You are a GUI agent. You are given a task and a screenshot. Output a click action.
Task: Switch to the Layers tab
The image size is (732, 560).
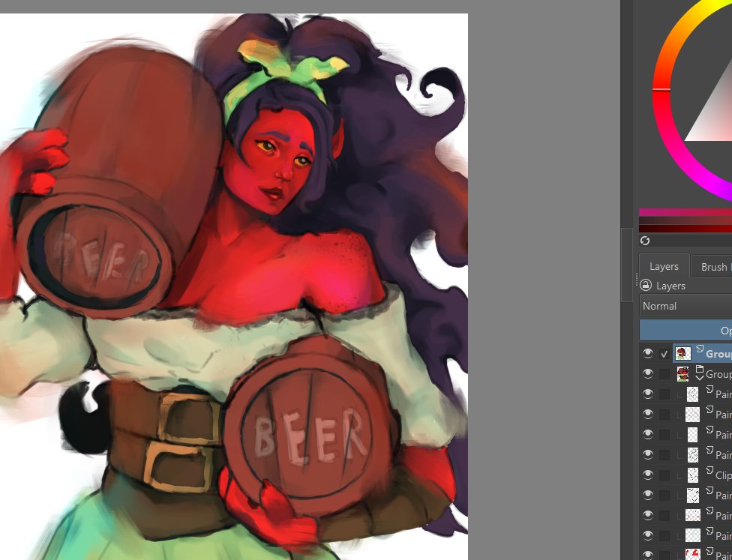[664, 266]
